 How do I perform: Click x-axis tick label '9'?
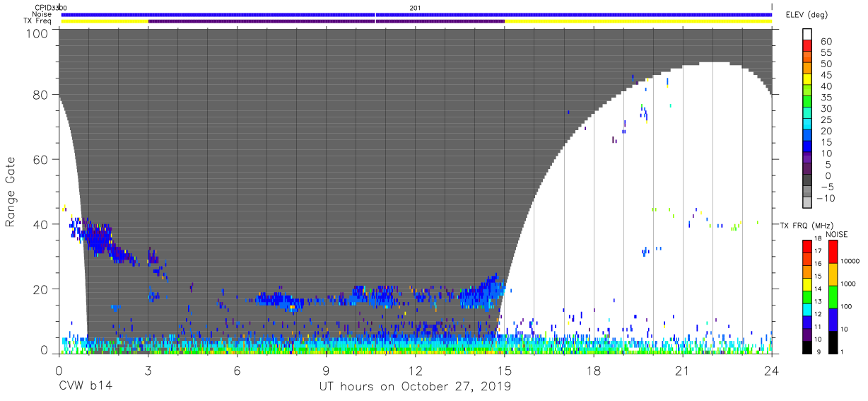326,371
